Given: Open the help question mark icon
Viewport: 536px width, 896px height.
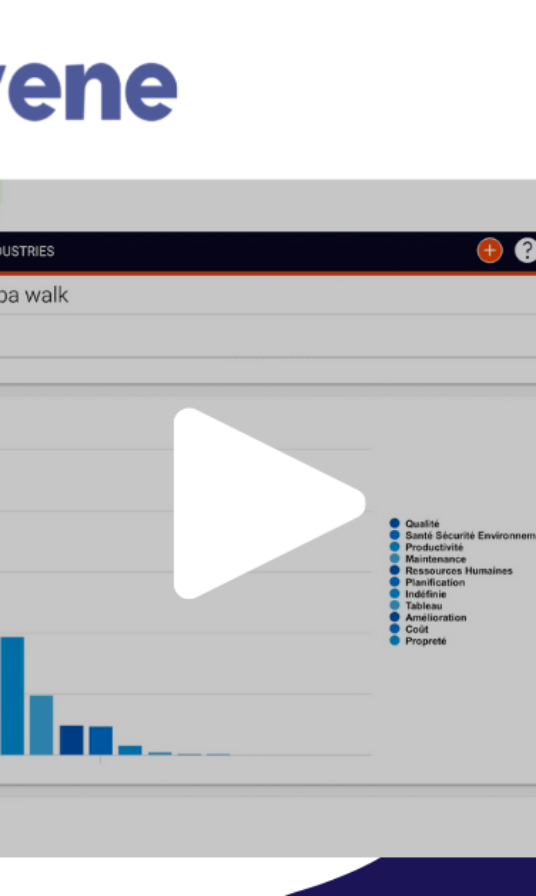Looking at the screenshot, I should click(x=525, y=251).
